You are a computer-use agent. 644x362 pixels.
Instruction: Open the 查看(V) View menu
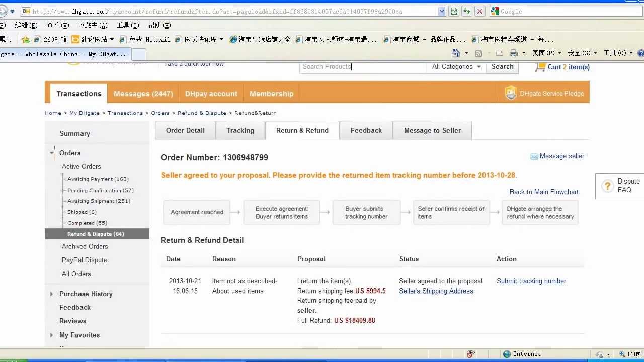point(58,25)
